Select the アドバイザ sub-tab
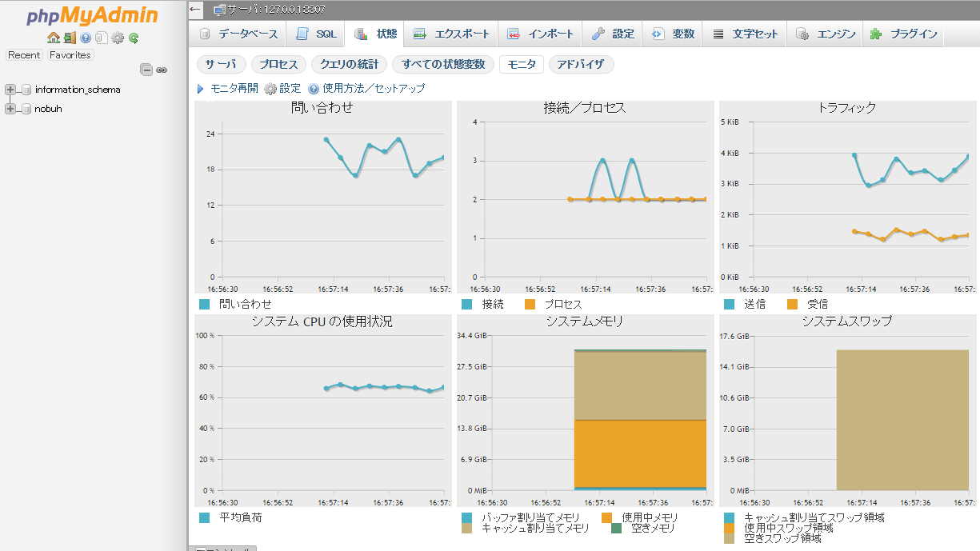 581,65
